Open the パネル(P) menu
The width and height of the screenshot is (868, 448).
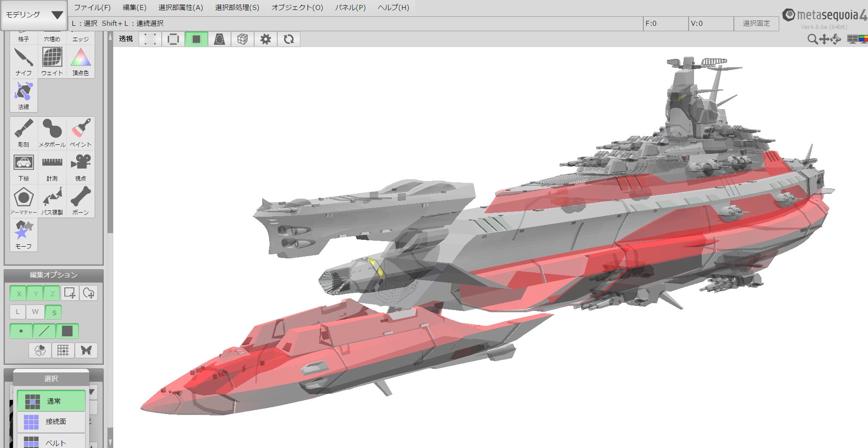pyautogui.click(x=350, y=8)
